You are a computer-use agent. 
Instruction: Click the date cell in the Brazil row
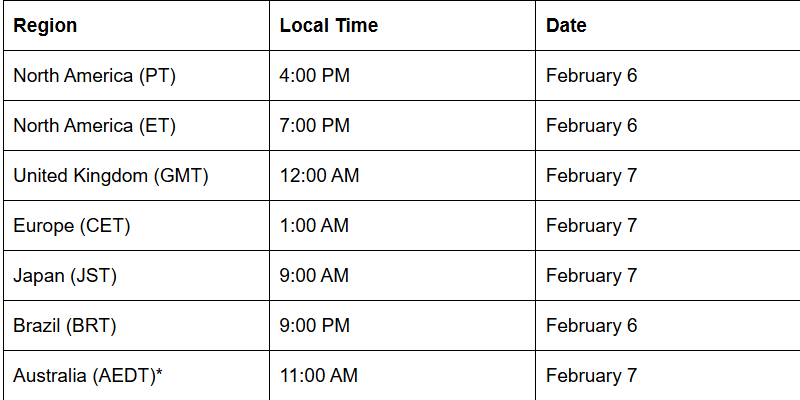(591, 326)
